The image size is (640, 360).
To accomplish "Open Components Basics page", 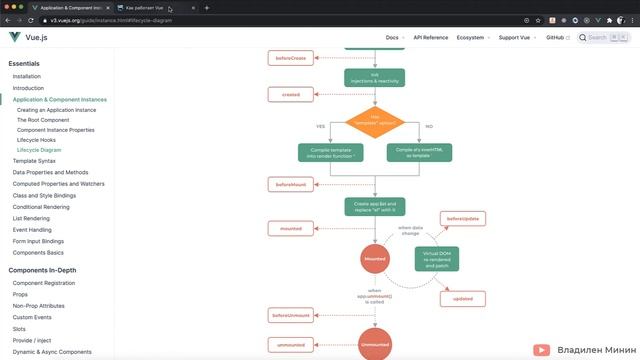I will coord(38,253).
